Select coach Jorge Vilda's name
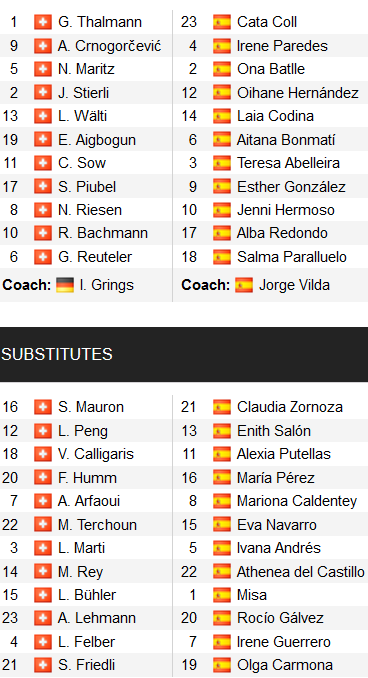Image resolution: width=368 pixels, height=678 pixels. pyautogui.click(x=294, y=285)
